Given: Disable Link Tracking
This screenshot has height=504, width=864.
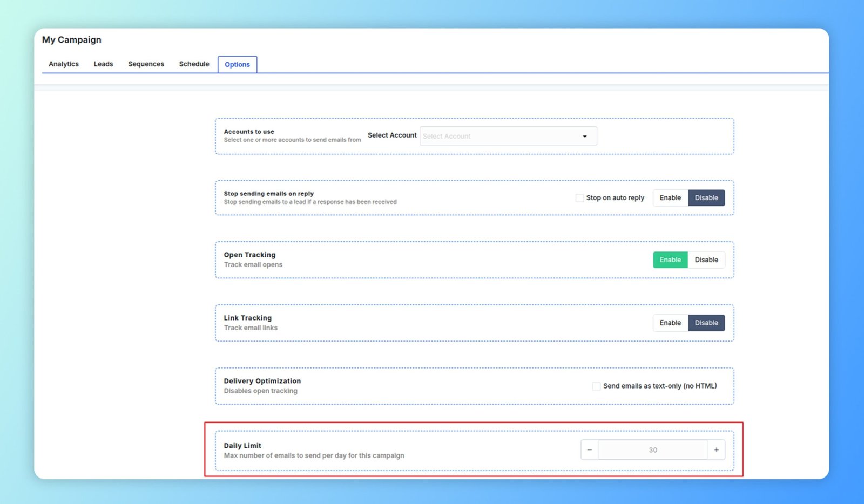Looking at the screenshot, I should pyautogui.click(x=706, y=323).
